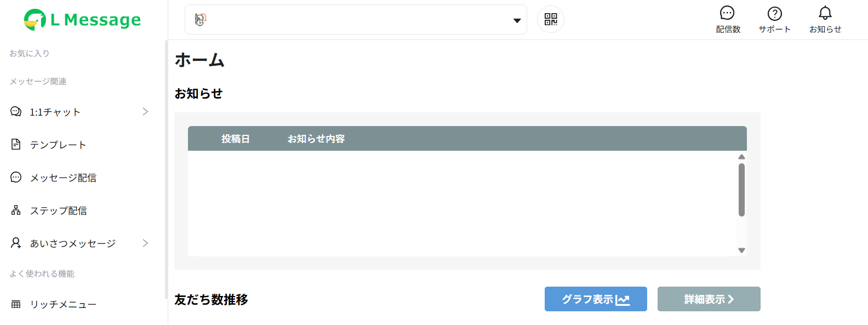Click the 詳細表示 button

[x=709, y=299]
